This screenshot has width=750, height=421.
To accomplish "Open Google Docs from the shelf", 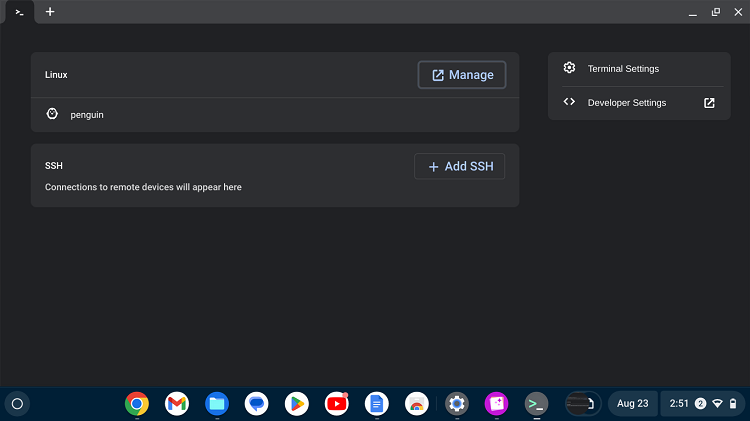I will 377,404.
